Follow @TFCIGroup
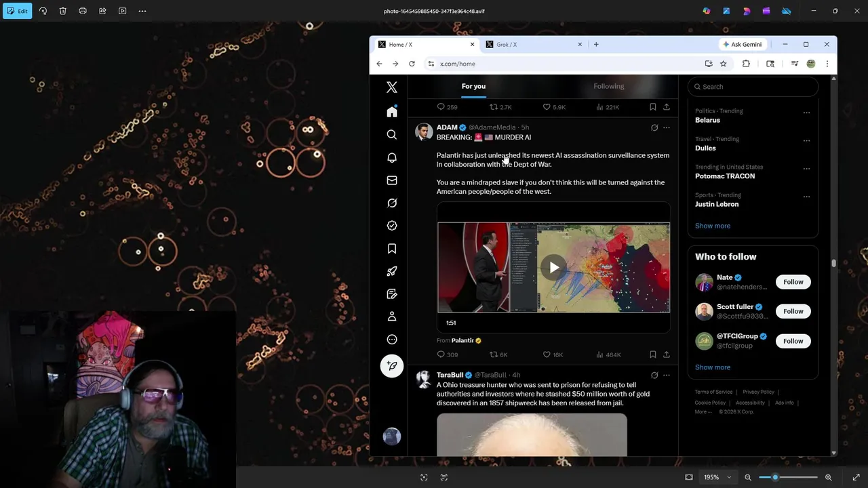The image size is (868, 488). (x=793, y=341)
